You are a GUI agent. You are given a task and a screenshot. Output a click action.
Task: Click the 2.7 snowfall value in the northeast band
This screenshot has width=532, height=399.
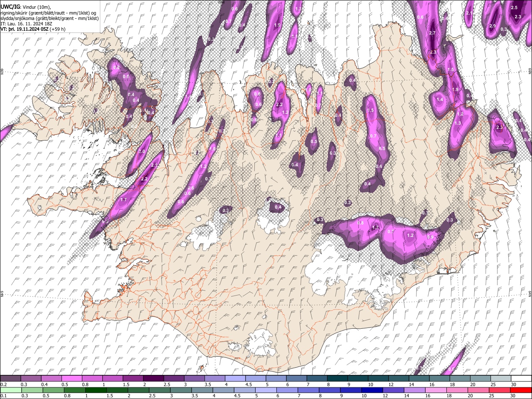(432, 33)
